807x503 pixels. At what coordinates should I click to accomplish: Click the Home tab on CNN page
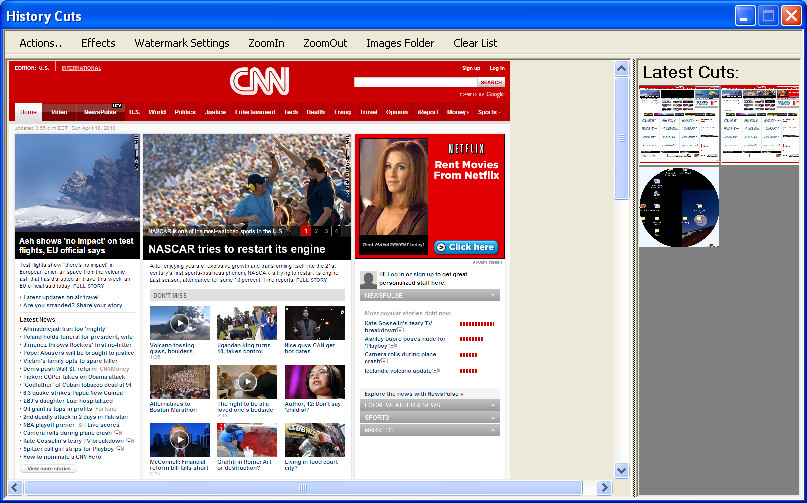28,112
